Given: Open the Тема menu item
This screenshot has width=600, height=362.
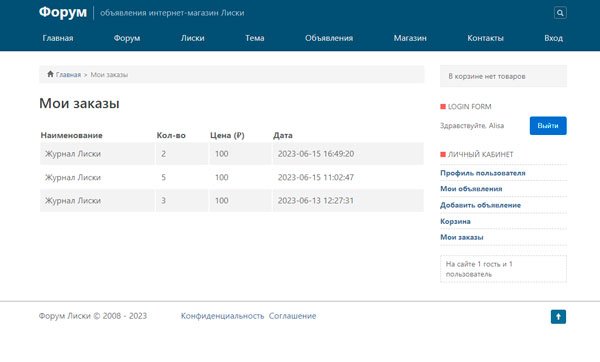Looking at the screenshot, I should click(x=255, y=38).
